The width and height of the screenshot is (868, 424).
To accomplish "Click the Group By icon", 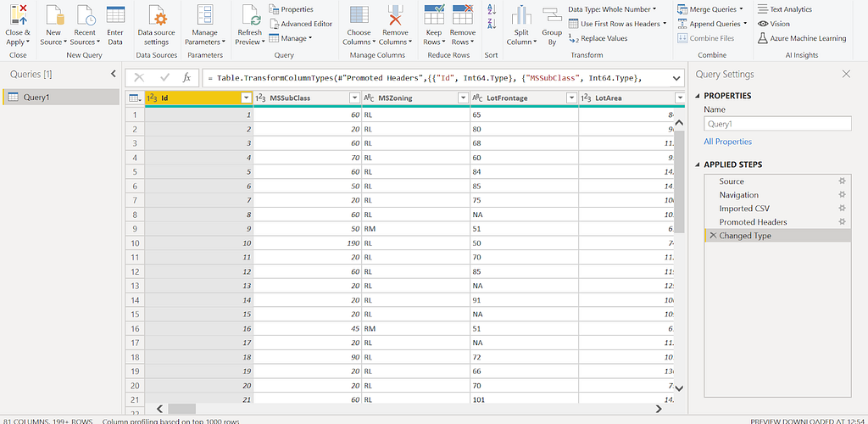I will tap(552, 15).
